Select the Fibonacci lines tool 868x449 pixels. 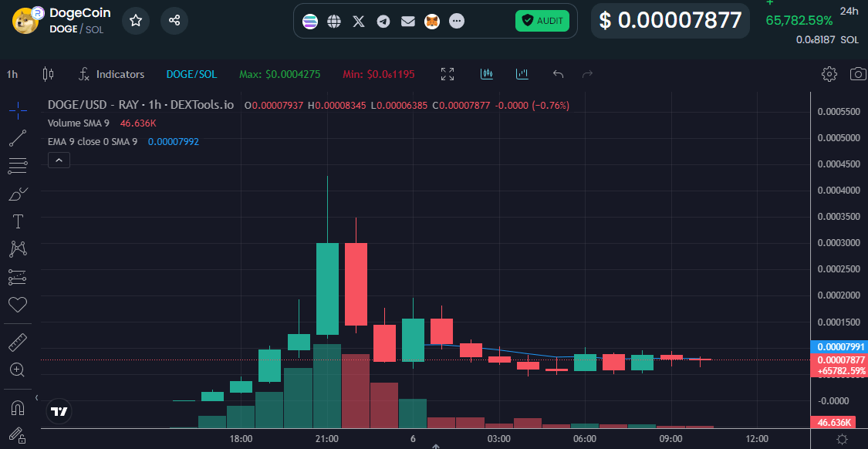point(18,166)
